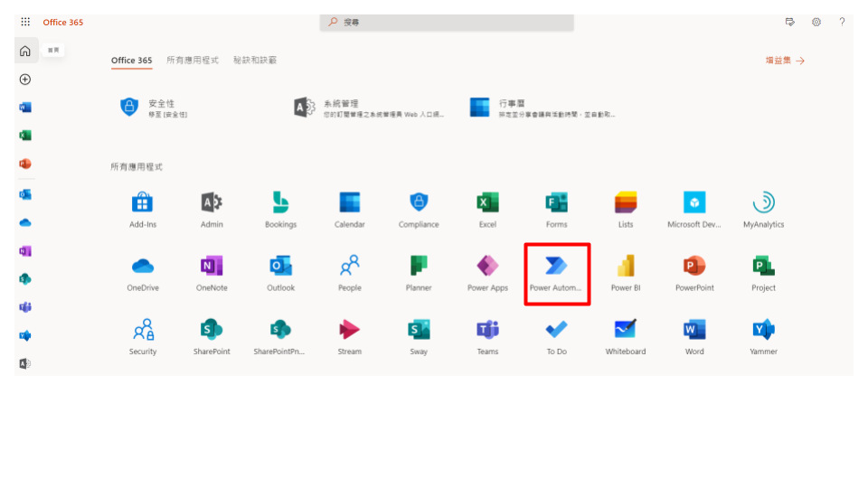Open the 系統管理 admin card
The image size is (868, 488).
click(x=369, y=108)
